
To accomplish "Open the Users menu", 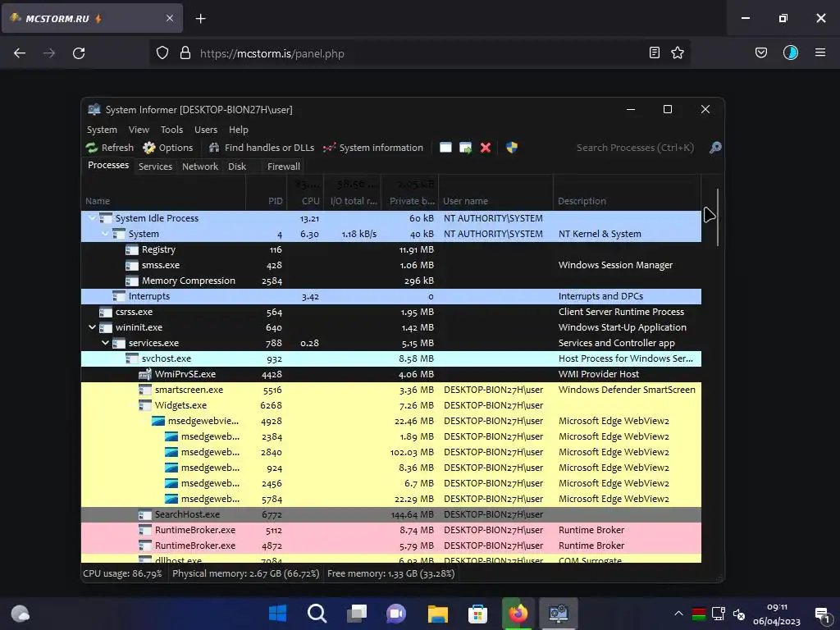I will tap(206, 130).
